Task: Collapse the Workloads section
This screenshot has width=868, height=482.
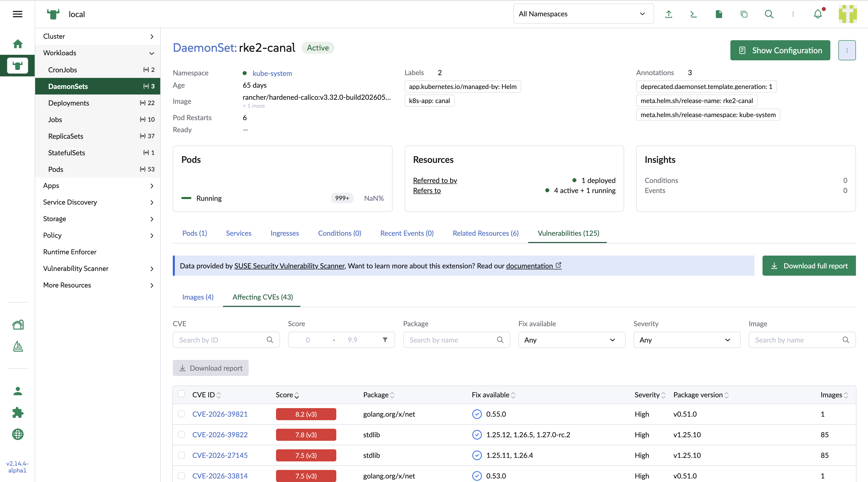Action: pyautogui.click(x=98, y=53)
